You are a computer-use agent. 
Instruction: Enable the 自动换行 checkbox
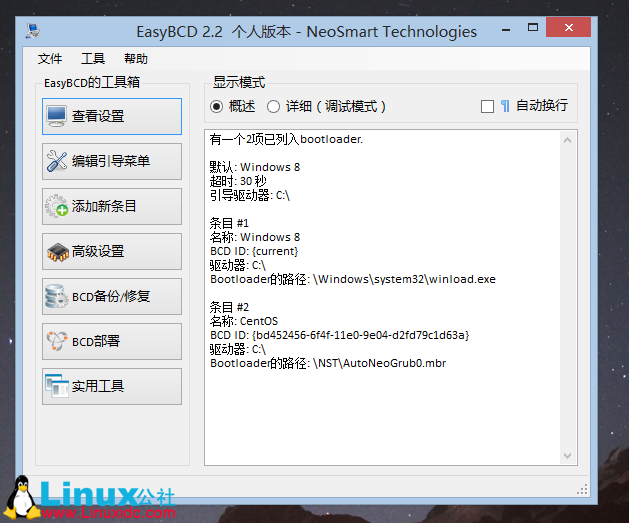(x=487, y=107)
